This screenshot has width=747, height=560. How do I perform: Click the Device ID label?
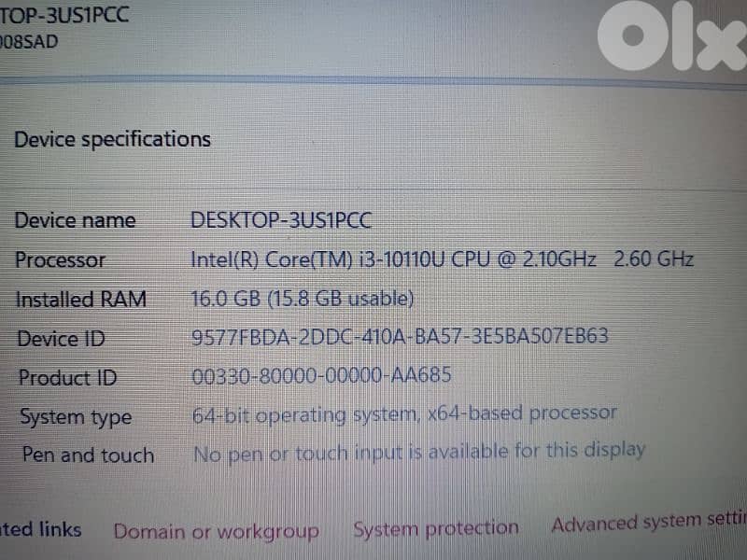point(60,339)
